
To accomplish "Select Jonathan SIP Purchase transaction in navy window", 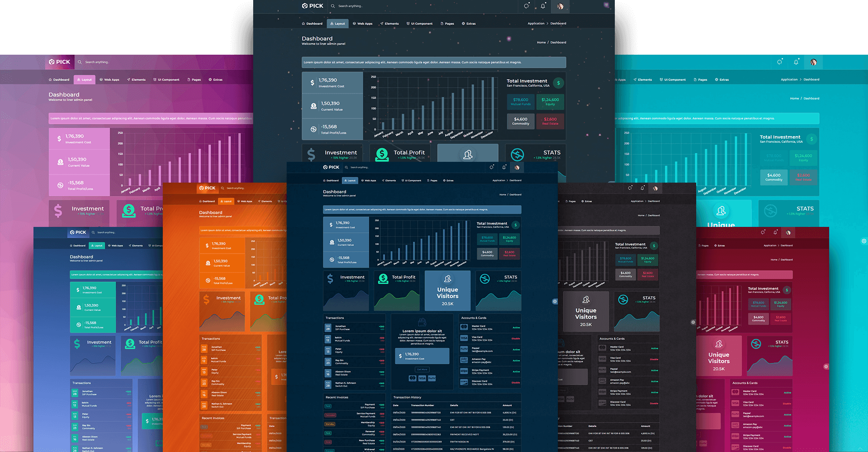I will [x=354, y=328].
